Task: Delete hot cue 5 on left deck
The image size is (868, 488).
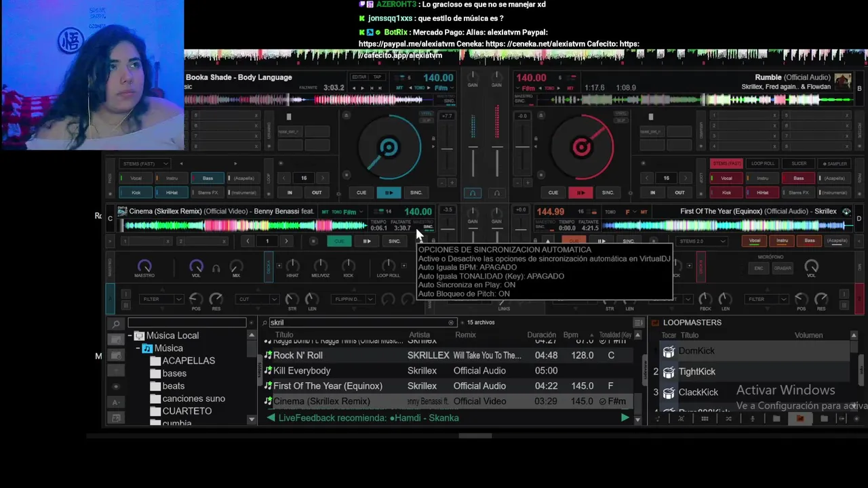Action: click(x=256, y=116)
